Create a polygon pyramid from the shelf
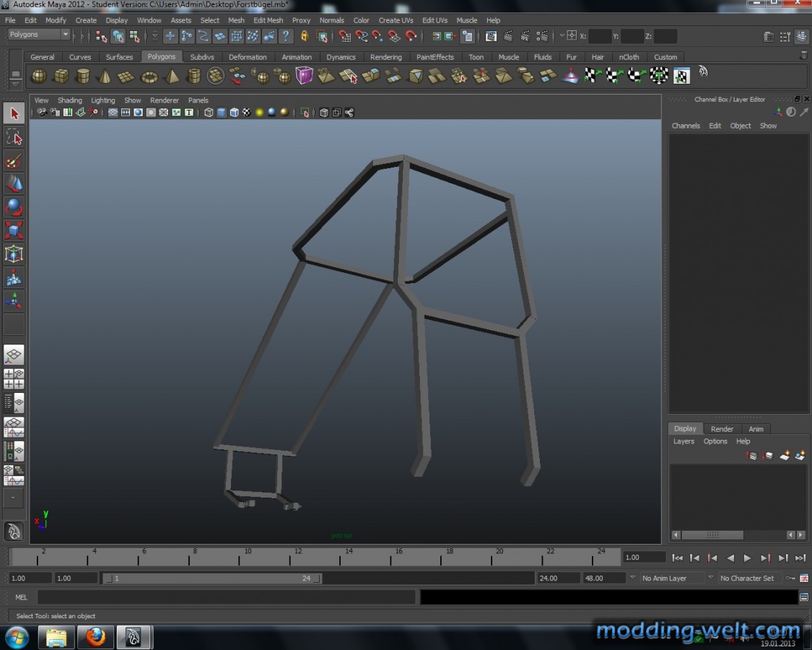The height and width of the screenshot is (650, 812). point(171,77)
